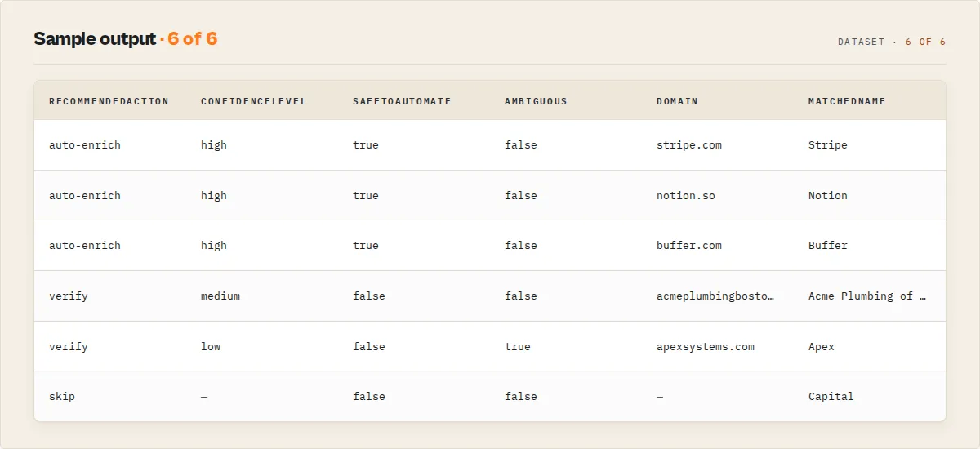Click the 'skip' recommended action cell
The width and height of the screenshot is (980, 449).
tap(62, 396)
